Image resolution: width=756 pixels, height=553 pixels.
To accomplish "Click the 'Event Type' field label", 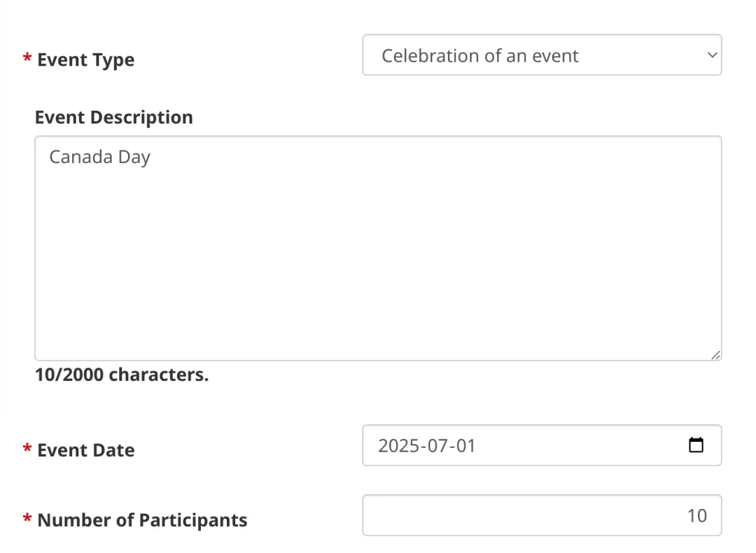I will click(85, 60).
